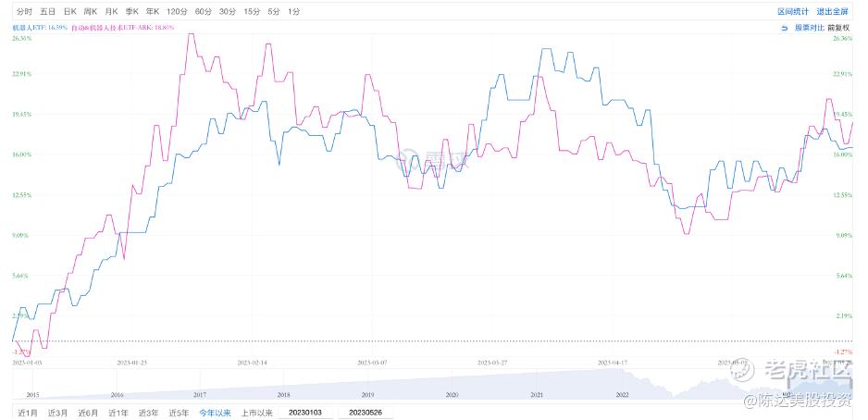Switch to 月K monthly chart
The width and height of the screenshot is (868, 420).
tap(112, 11)
